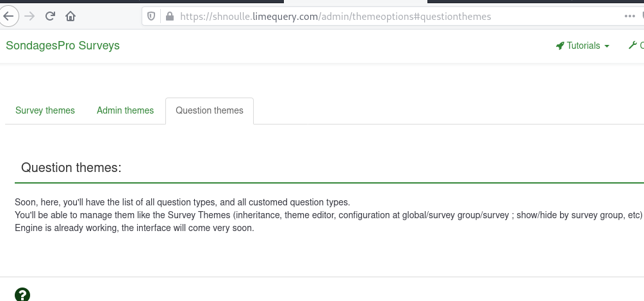The image size is (644, 301).
Task: Click the Question themes heading
Action: [x=71, y=168]
